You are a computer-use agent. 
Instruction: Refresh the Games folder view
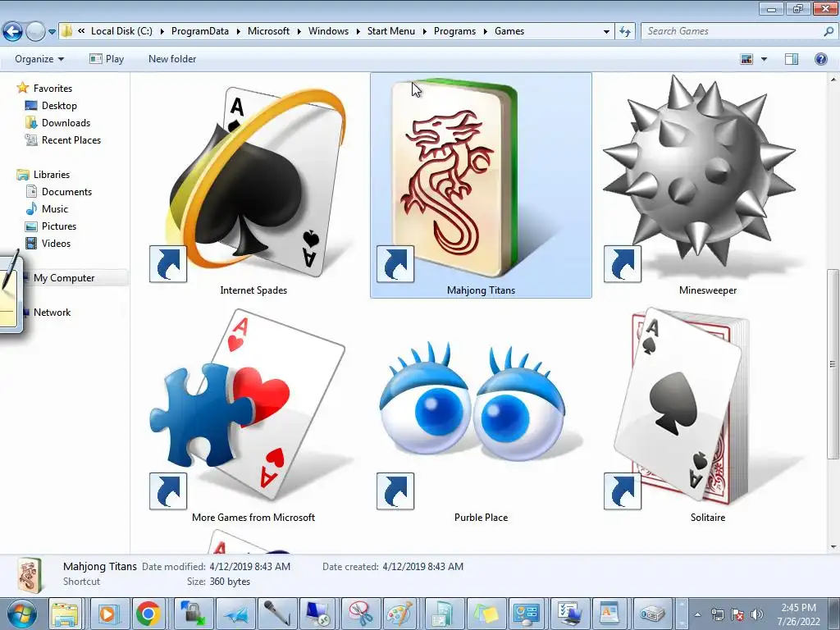point(625,32)
